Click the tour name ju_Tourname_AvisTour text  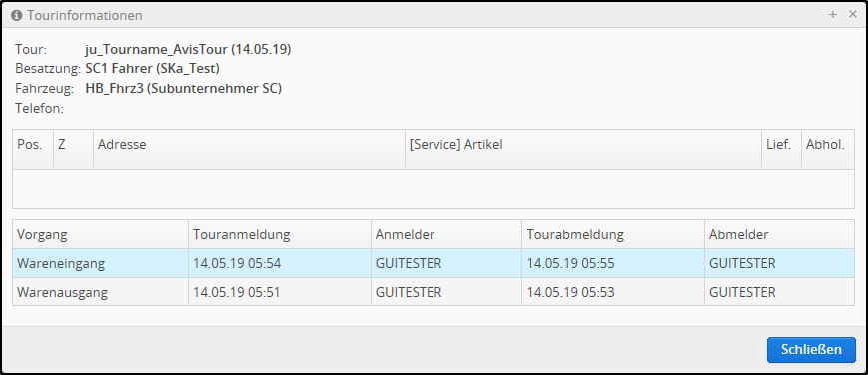(156, 49)
